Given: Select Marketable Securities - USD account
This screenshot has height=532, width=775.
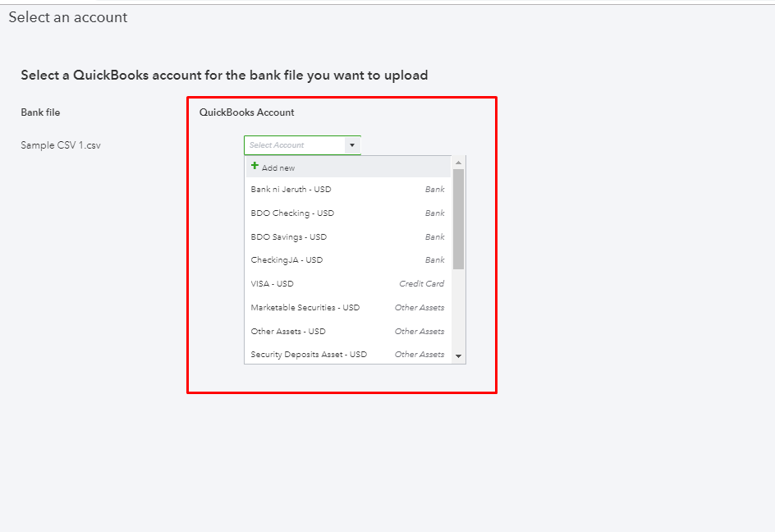Looking at the screenshot, I should click(x=348, y=308).
